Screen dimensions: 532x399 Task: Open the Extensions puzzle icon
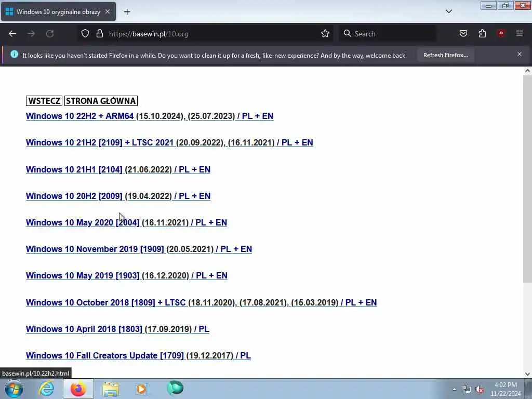tap(482, 34)
